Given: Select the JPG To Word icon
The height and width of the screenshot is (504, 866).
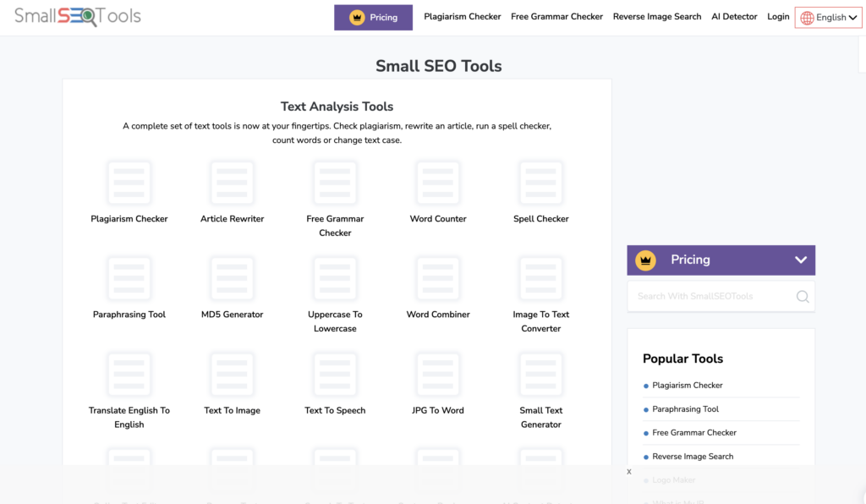Looking at the screenshot, I should [x=438, y=375].
